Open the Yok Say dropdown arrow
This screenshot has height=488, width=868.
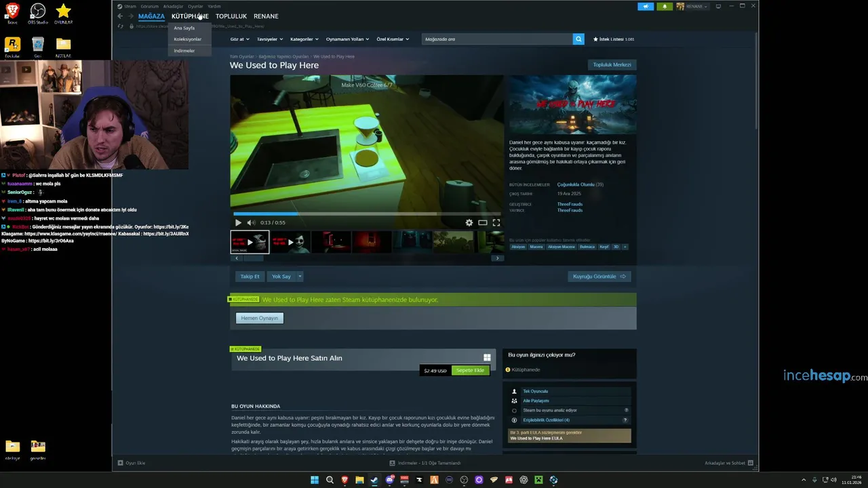click(x=300, y=277)
